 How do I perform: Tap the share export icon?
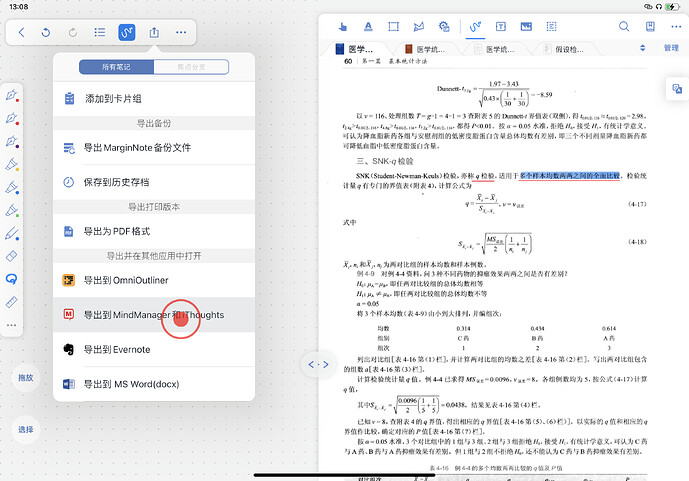pos(154,32)
